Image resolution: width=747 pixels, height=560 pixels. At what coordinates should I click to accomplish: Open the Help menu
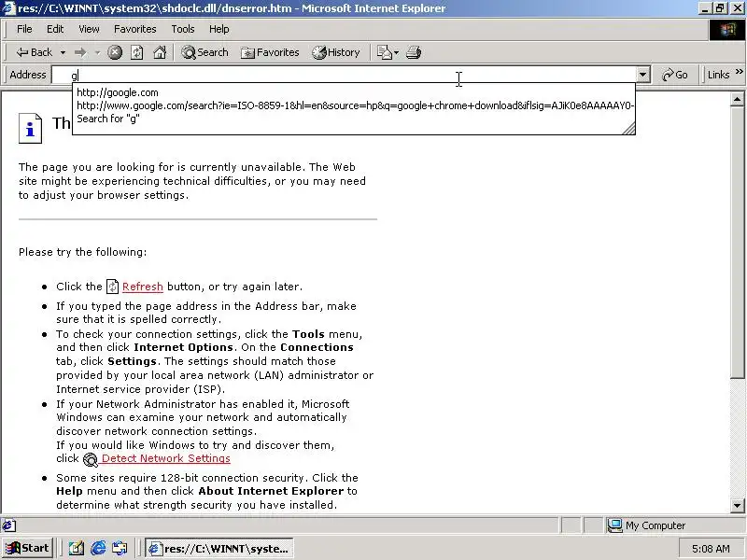tap(219, 29)
